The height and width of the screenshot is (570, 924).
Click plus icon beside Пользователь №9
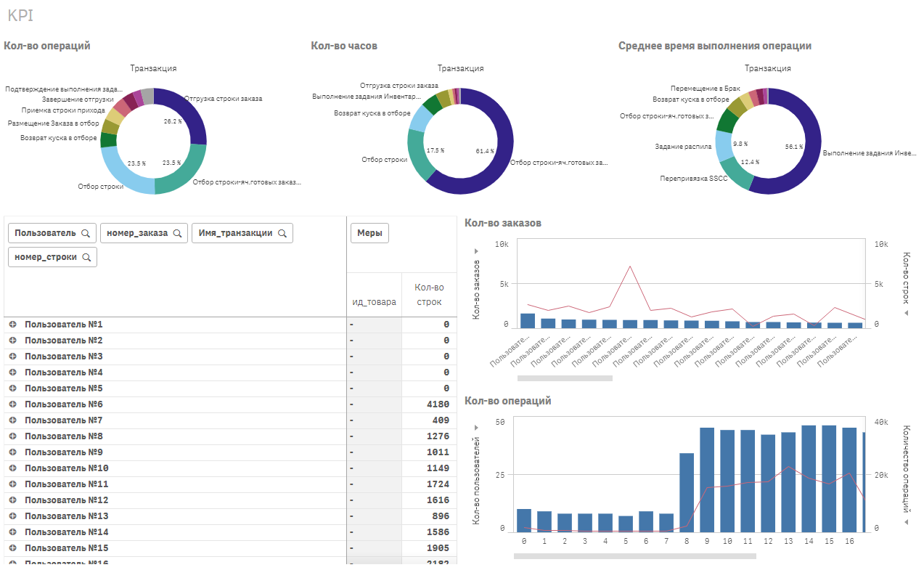pyautogui.click(x=13, y=452)
